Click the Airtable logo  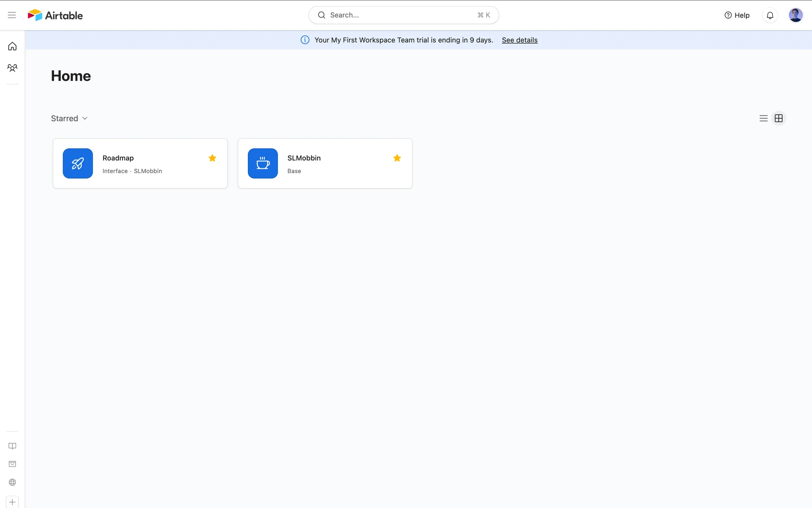tap(55, 15)
